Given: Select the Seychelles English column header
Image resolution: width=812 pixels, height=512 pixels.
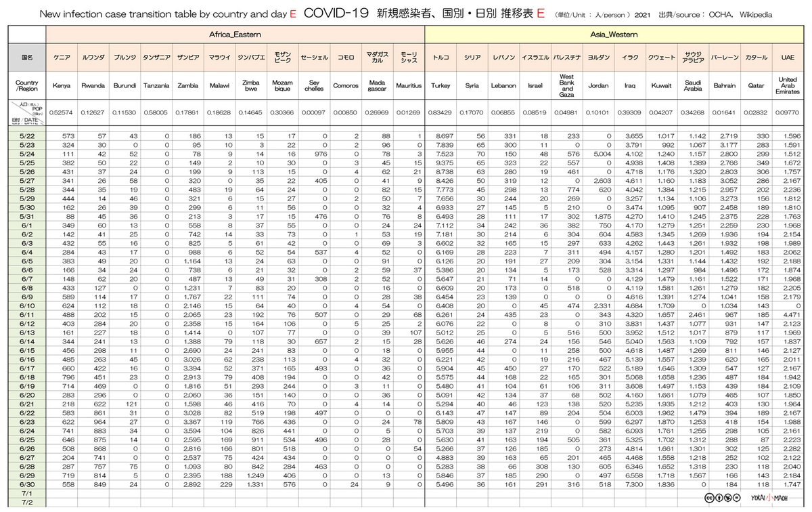Looking at the screenshot, I should point(314,86).
